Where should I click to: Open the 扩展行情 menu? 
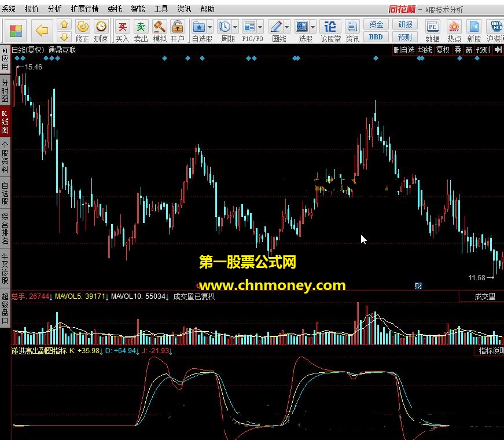click(x=84, y=9)
